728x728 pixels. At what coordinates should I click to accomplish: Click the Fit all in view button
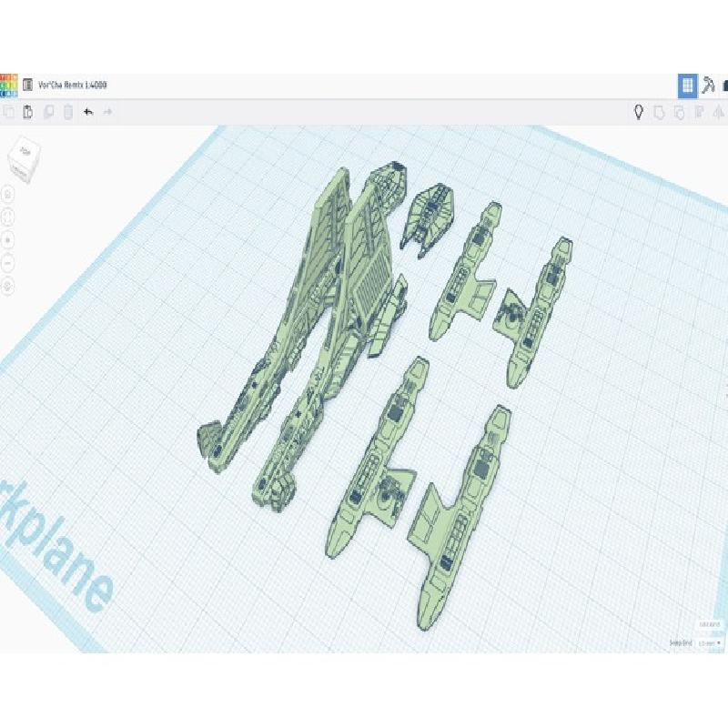(x=8, y=217)
